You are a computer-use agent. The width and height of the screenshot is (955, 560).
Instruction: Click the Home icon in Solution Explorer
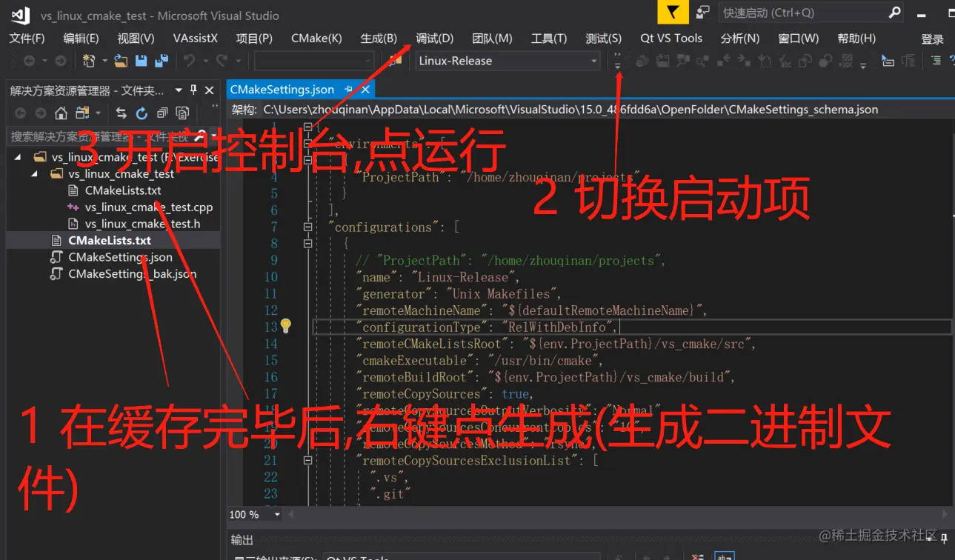click(x=61, y=113)
